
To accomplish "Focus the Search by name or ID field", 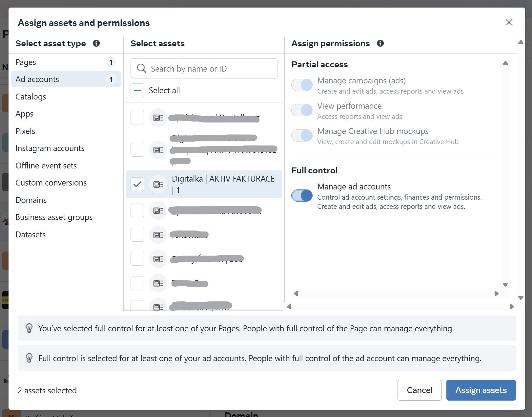I will pos(210,69).
